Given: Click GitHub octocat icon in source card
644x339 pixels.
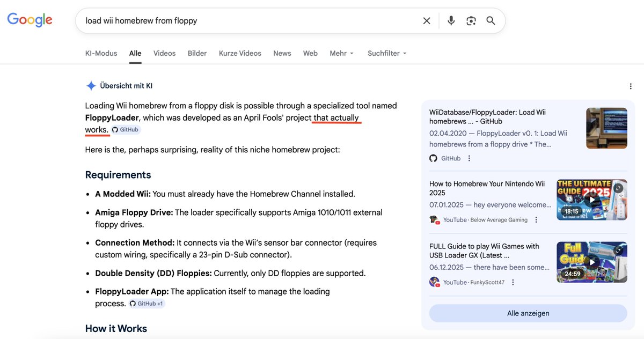Looking at the screenshot, I should tap(434, 158).
